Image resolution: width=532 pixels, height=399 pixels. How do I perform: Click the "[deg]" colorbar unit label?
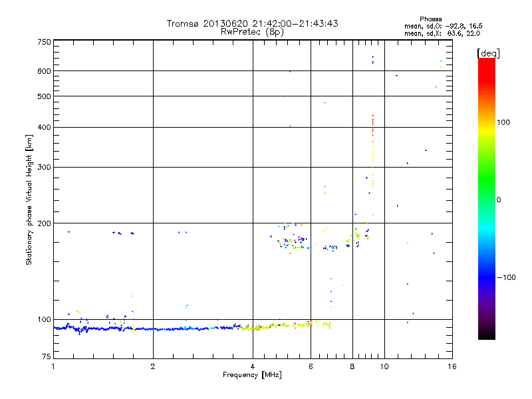coord(488,53)
